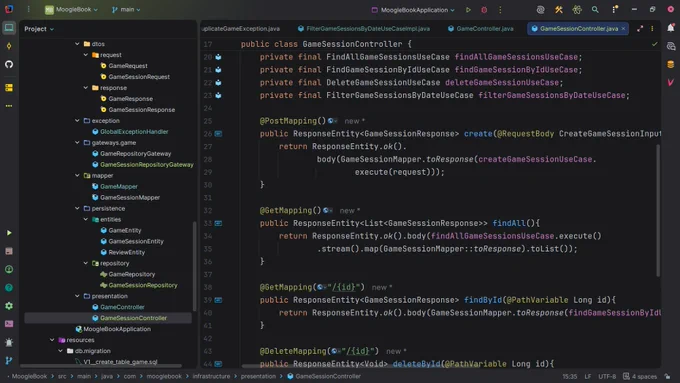Open editor tabs options menu
The height and width of the screenshot is (383, 680).
coord(652,29)
